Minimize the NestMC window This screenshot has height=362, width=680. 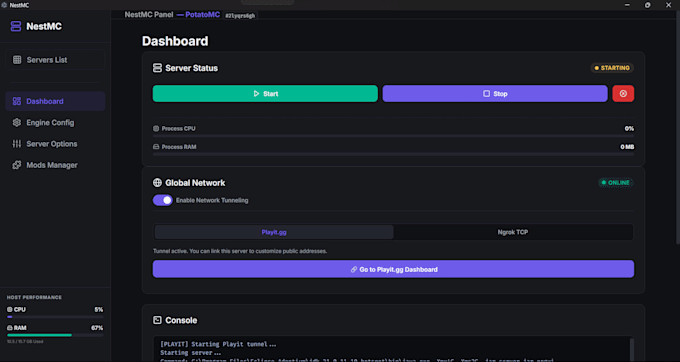click(x=627, y=5)
